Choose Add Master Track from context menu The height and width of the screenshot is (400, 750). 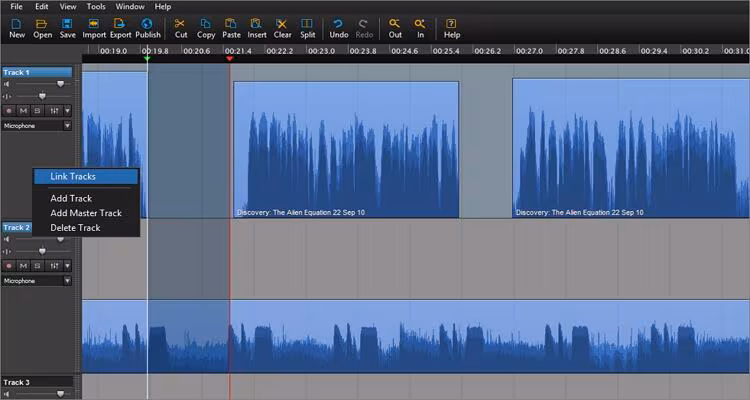coord(86,213)
